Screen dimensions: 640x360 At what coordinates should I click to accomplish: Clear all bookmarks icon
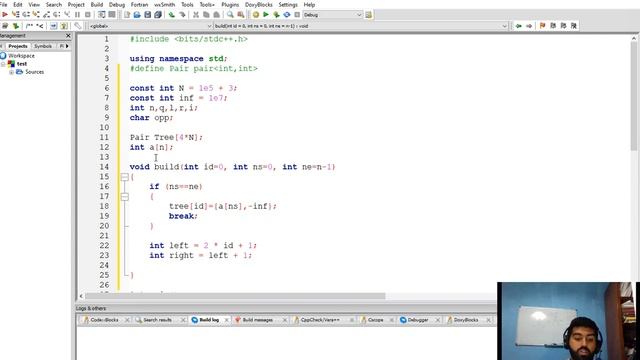tap(574, 26)
